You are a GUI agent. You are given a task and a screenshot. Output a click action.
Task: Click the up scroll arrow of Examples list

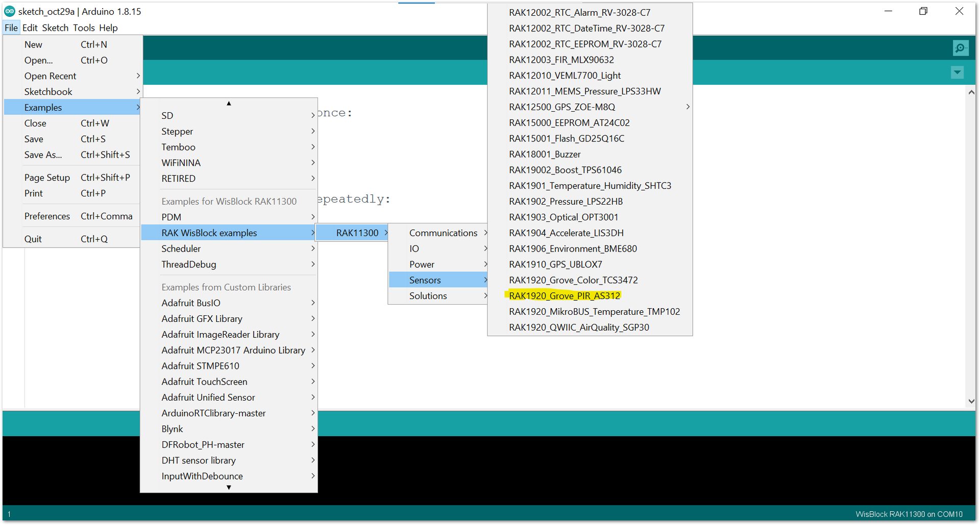pos(229,103)
